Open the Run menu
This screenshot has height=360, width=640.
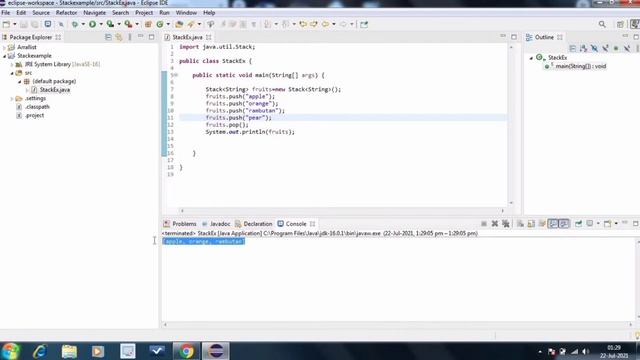164,13
